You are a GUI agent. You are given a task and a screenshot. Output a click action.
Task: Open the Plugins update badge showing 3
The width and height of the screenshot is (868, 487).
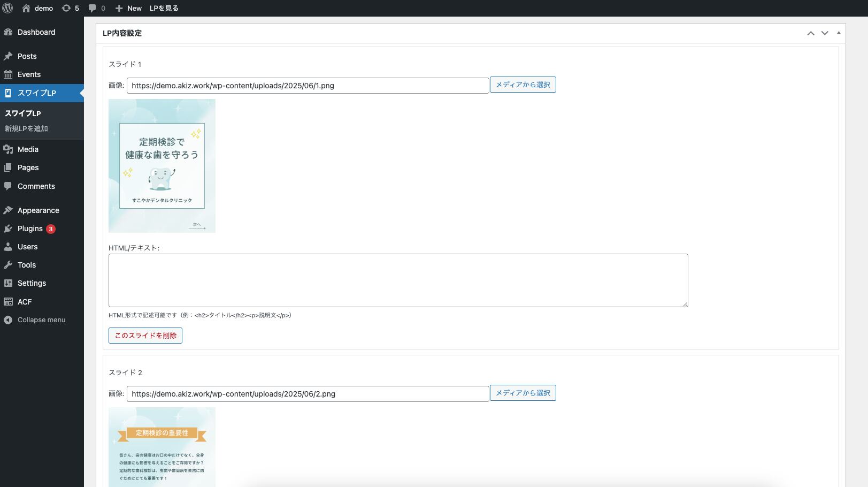pyautogui.click(x=51, y=229)
